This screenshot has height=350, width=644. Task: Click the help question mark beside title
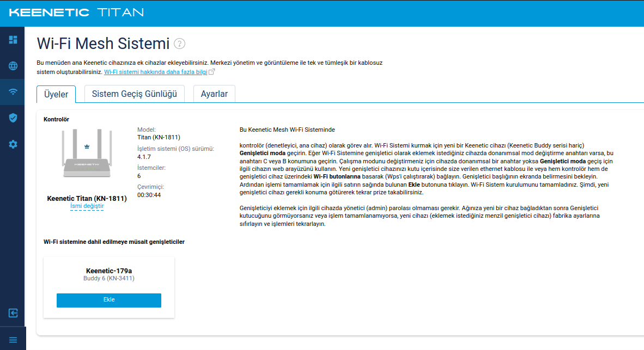pos(179,44)
